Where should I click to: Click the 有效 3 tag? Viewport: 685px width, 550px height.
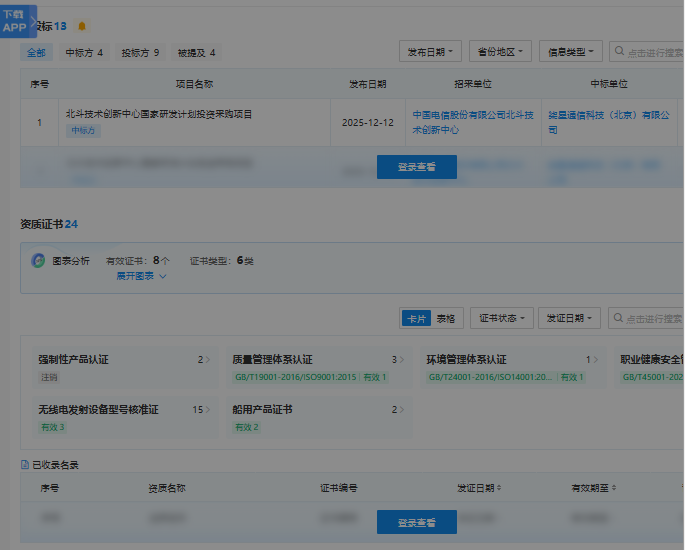pyautogui.click(x=52, y=427)
